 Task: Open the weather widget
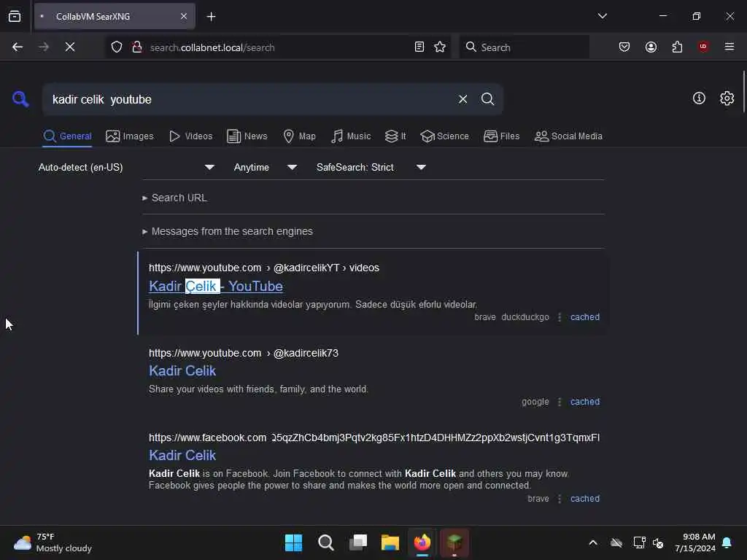(53, 542)
